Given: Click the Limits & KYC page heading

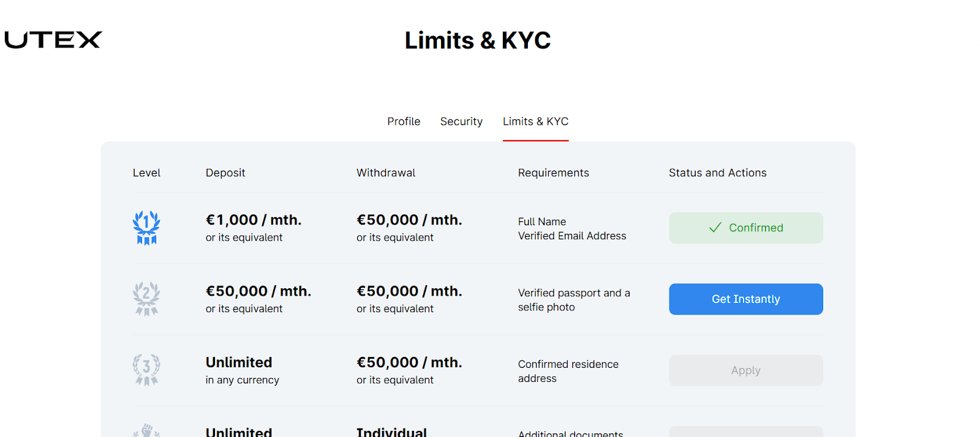Looking at the screenshot, I should coord(478,40).
